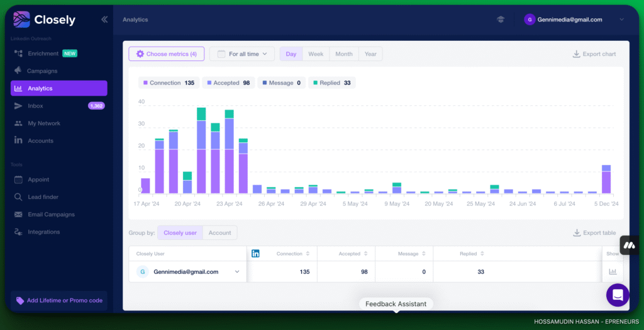
Task: Switch chart granularity to Week
Action: point(316,54)
